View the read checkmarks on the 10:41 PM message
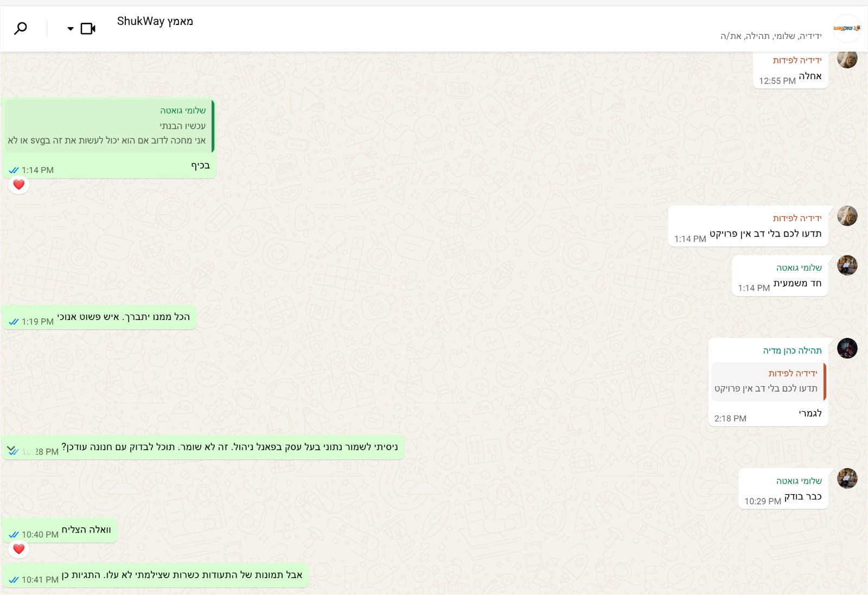The height and width of the screenshot is (595, 868). (x=14, y=580)
